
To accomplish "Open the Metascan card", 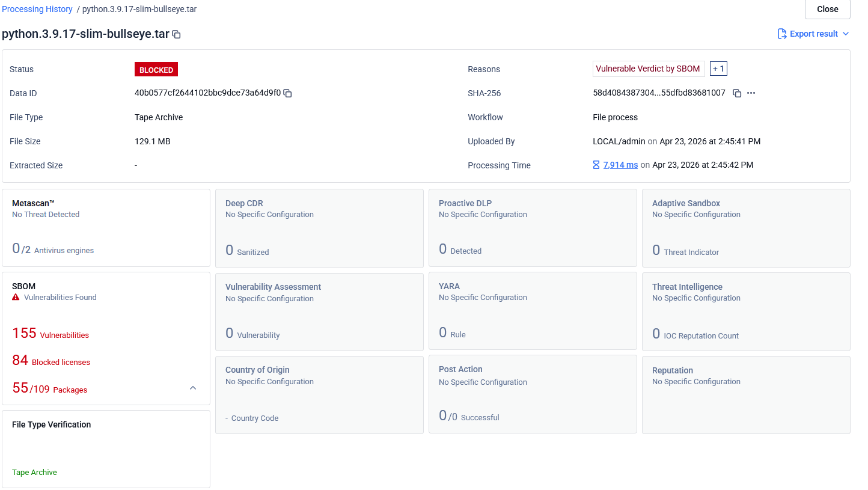I will pyautogui.click(x=106, y=228).
